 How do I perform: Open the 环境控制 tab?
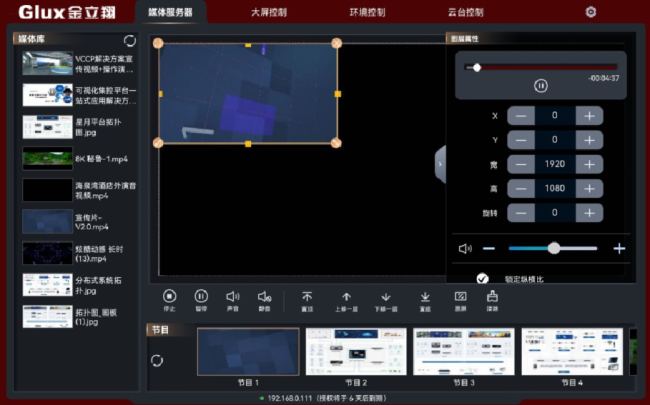pyautogui.click(x=367, y=12)
